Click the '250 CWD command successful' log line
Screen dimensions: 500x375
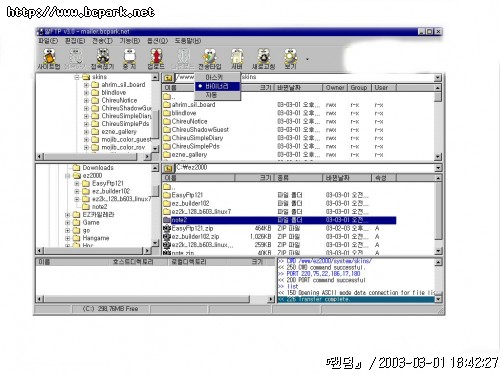tap(322, 268)
